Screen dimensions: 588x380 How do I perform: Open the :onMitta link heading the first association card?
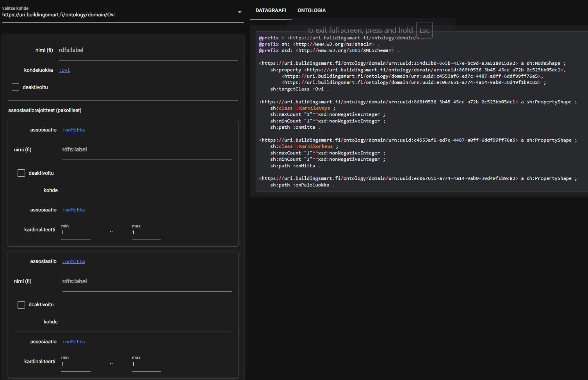click(x=73, y=130)
